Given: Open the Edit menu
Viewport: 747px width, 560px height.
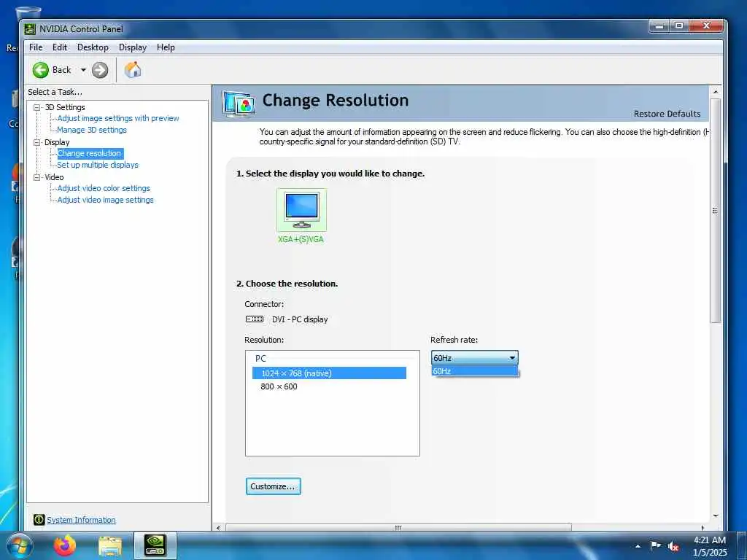Looking at the screenshot, I should pyautogui.click(x=60, y=47).
